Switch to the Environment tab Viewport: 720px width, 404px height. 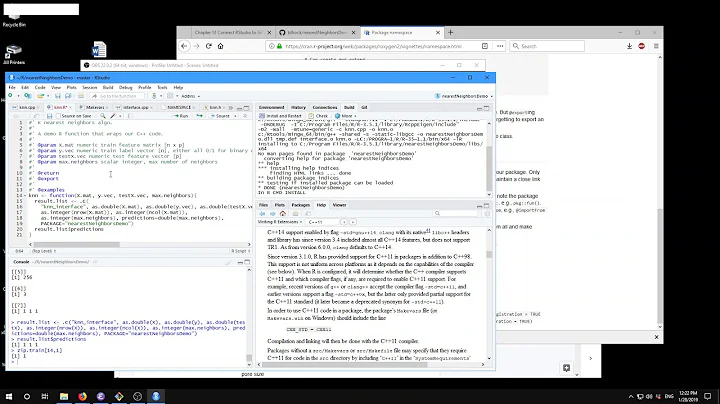(271, 107)
